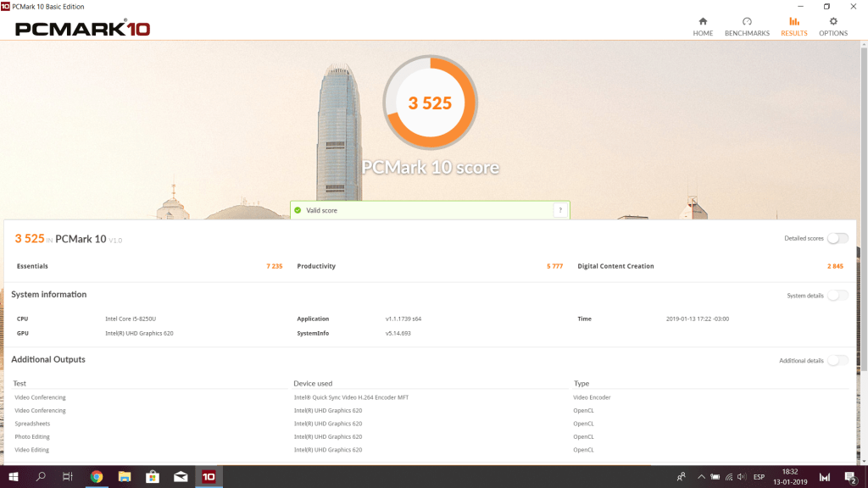Click the valid score help question mark
The image size is (868, 488).
(x=559, y=210)
